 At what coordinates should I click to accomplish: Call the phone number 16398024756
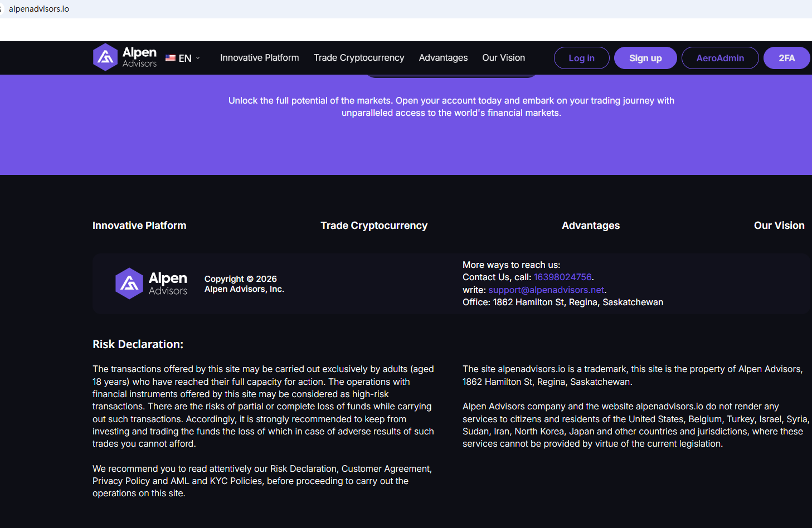pos(562,277)
